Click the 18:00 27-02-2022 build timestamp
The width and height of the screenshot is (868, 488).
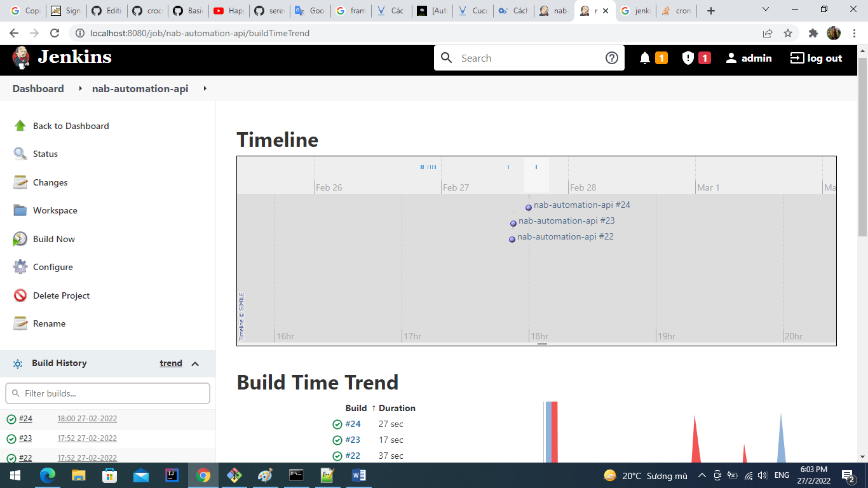click(87, 419)
